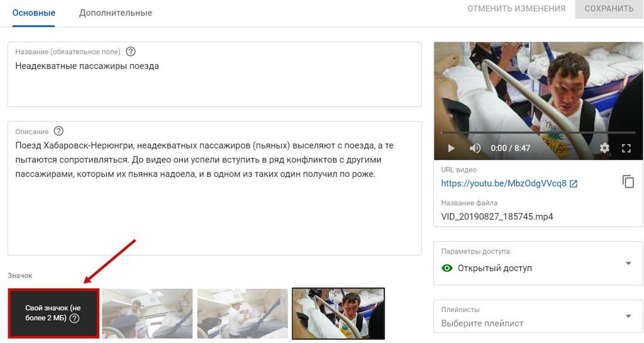Viewport: 644px width, 343px height.
Task: Mute the video preview volume
Action: [475, 149]
